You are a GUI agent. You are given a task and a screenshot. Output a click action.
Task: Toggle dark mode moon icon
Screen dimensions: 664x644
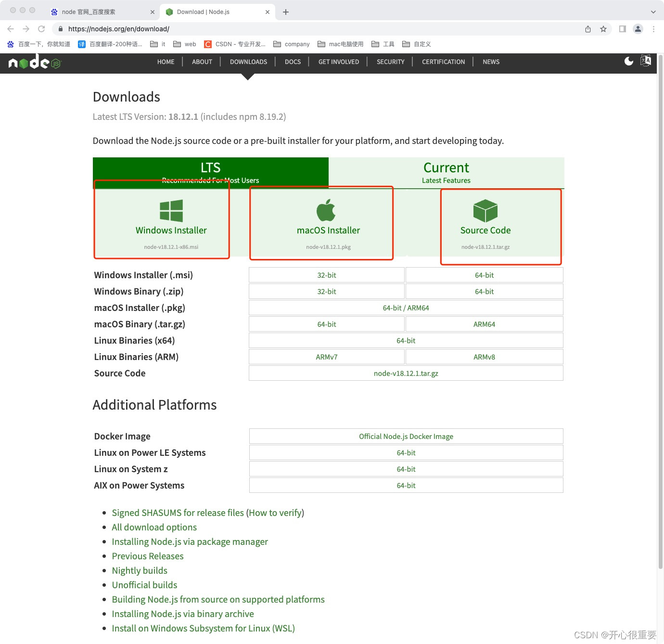628,61
